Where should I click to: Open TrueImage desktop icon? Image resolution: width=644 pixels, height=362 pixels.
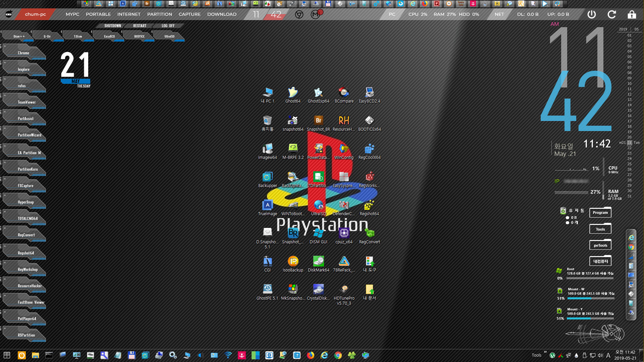(x=267, y=207)
